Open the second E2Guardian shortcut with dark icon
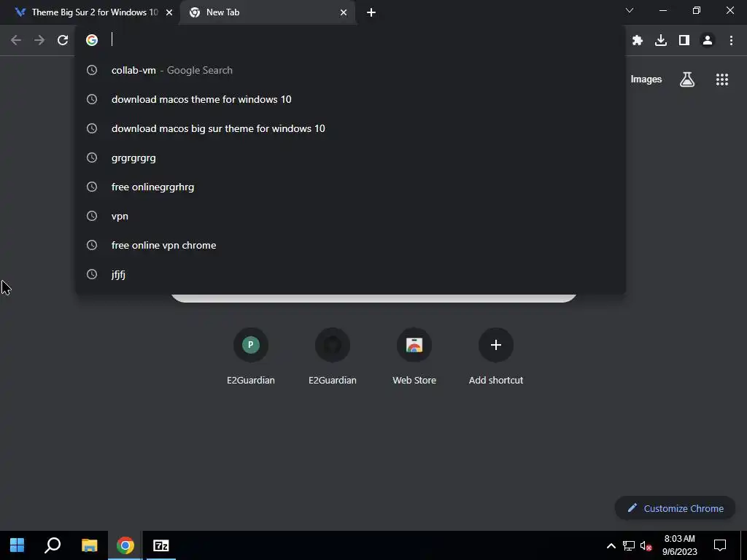 pyautogui.click(x=333, y=356)
